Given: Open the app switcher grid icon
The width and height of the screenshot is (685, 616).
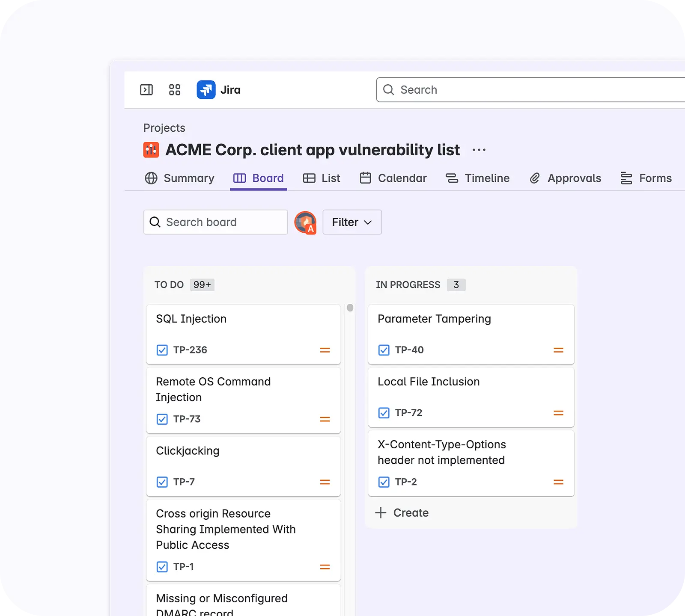Looking at the screenshot, I should pyautogui.click(x=175, y=90).
